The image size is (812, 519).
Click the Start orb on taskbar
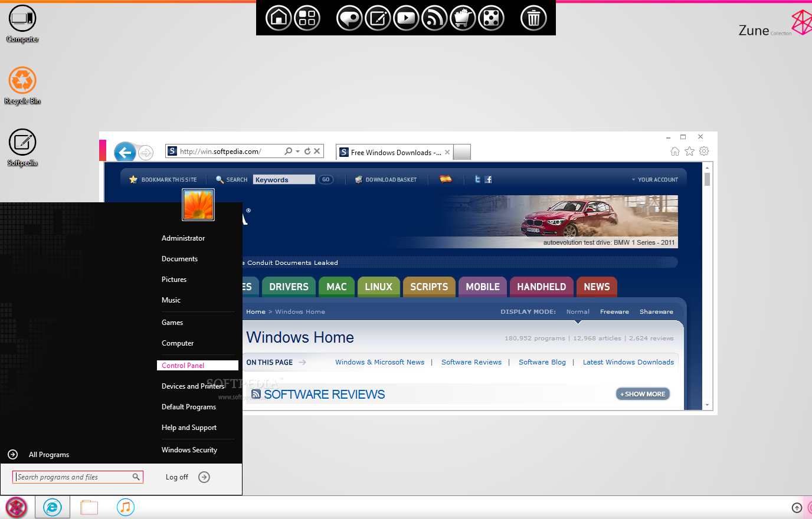click(x=17, y=507)
